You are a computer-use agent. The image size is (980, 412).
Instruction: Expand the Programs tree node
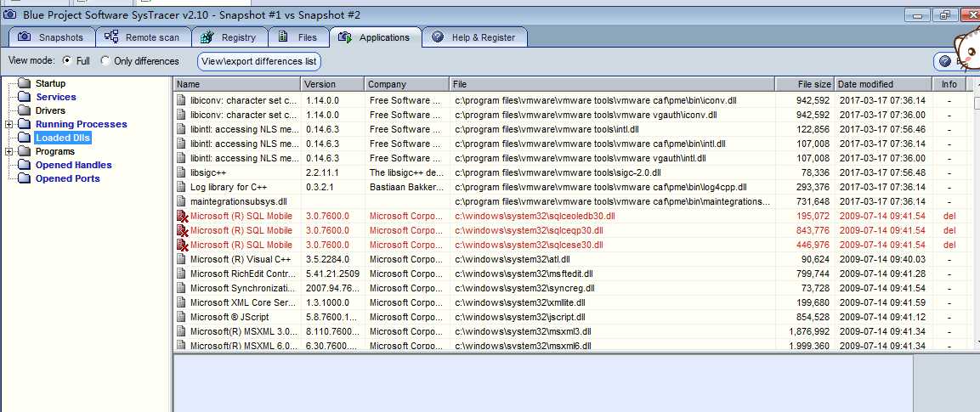click(x=8, y=152)
